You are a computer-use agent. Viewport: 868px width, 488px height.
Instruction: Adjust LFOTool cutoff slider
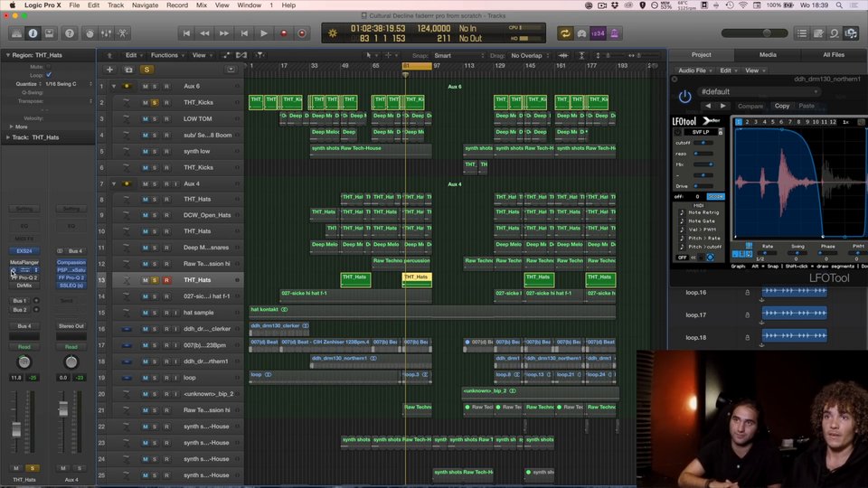[703, 143]
